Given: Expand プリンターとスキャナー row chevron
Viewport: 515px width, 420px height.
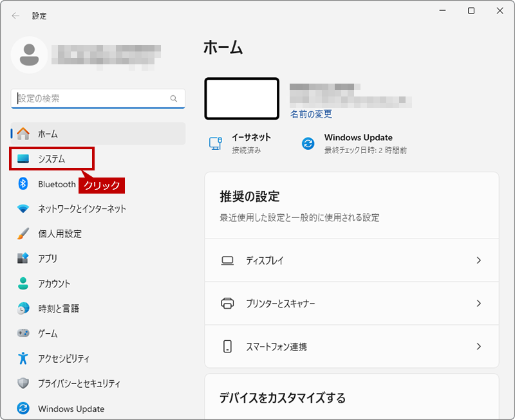Looking at the screenshot, I should 479,303.
